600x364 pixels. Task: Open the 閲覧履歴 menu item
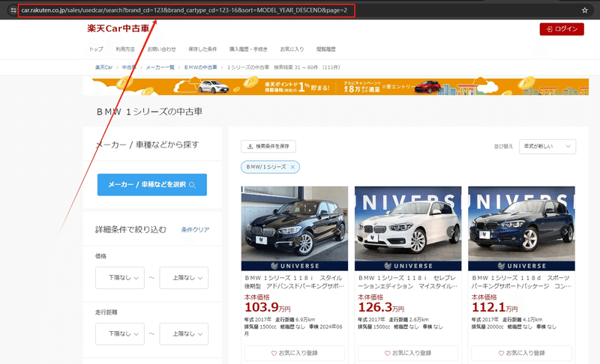click(x=326, y=49)
